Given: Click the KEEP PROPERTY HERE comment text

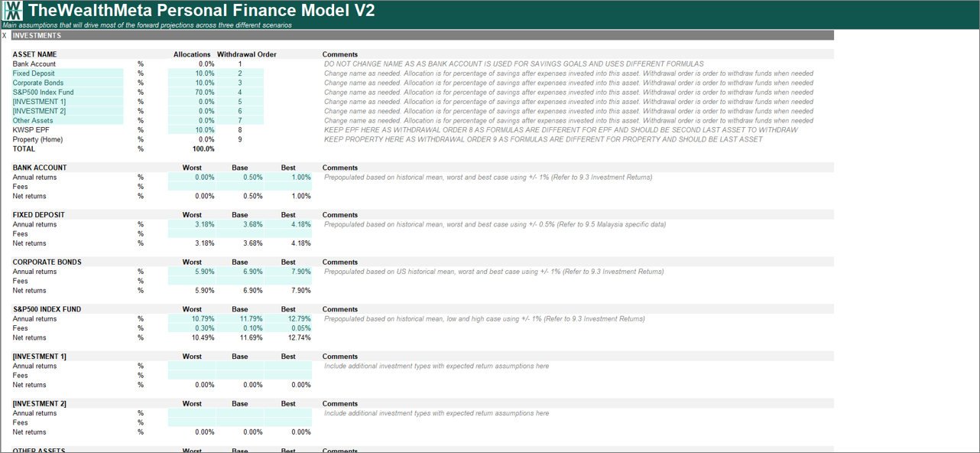Looking at the screenshot, I should [544, 139].
